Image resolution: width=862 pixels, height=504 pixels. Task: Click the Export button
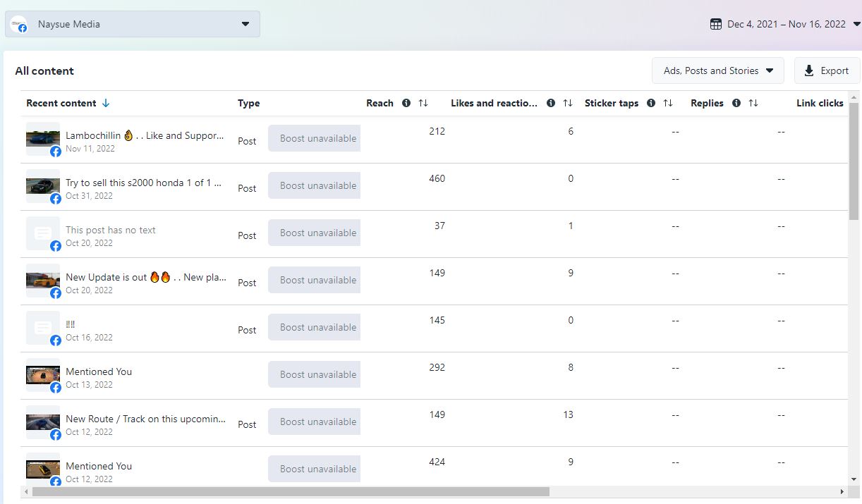[827, 70]
